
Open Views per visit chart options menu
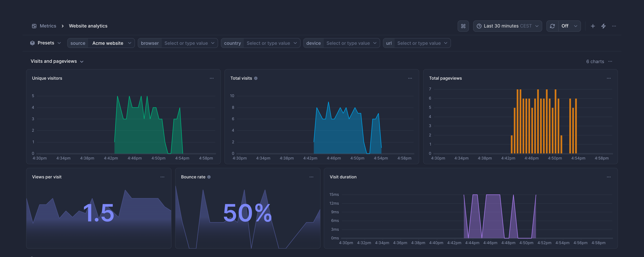[x=163, y=177]
